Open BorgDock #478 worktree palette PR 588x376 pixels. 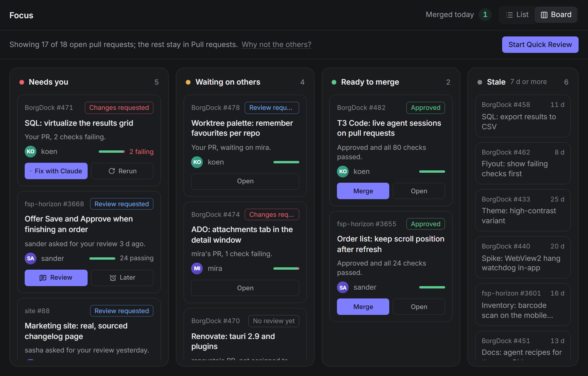click(x=245, y=181)
